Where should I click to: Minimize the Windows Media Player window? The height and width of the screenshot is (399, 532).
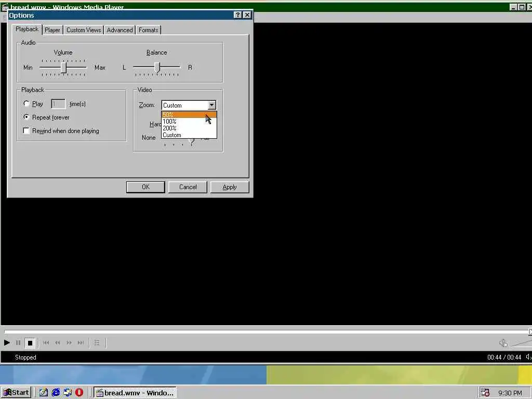click(513, 7)
